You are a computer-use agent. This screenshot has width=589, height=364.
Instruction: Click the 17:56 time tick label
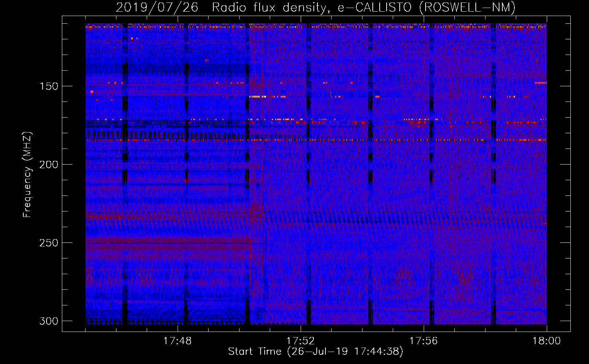(x=423, y=341)
